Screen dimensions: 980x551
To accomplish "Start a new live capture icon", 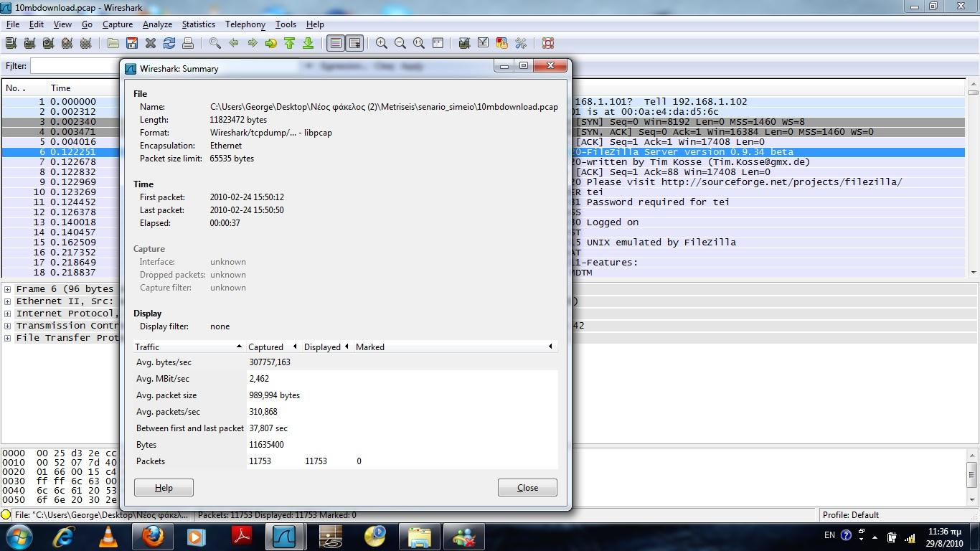I will pyautogui.click(x=48, y=43).
